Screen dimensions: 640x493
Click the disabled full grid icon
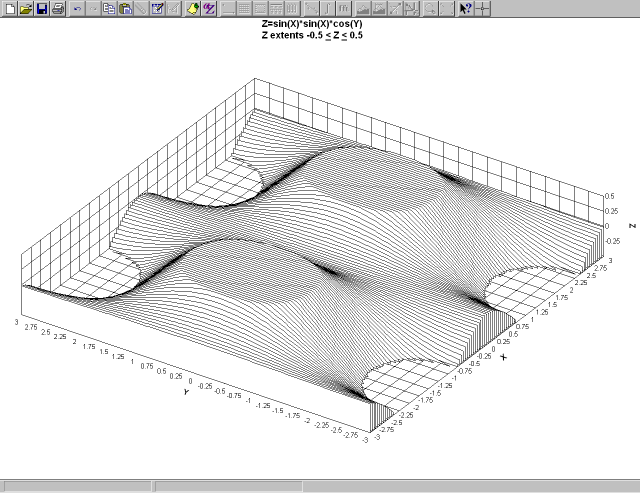coord(244,9)
